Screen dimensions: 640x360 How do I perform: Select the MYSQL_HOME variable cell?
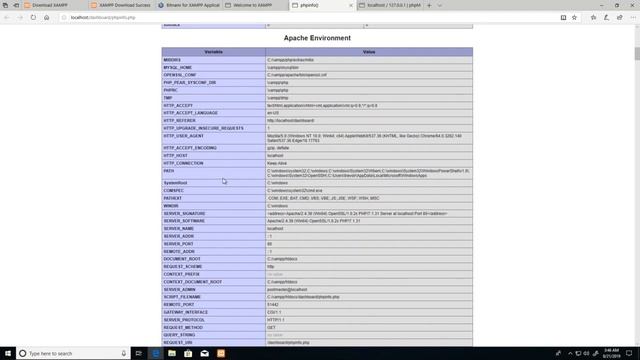pos(213,67)
